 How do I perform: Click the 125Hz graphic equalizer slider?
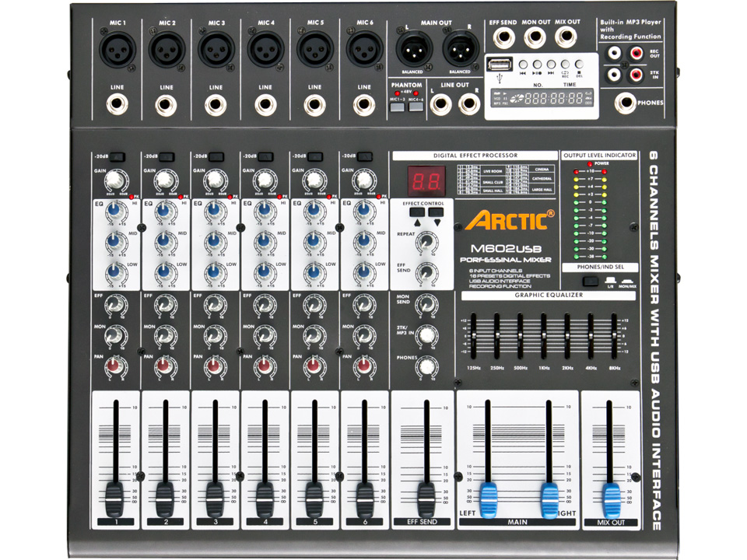pos(473,334)
